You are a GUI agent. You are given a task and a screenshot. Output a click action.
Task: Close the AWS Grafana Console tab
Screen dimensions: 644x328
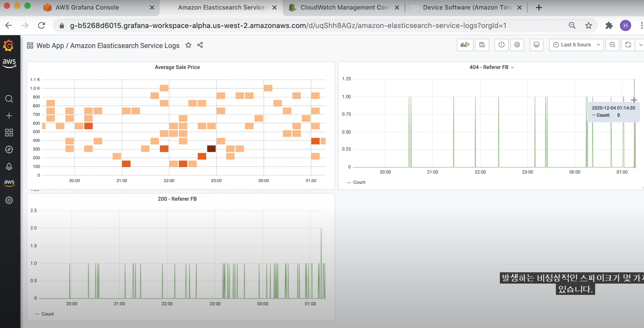pos(152,8)
